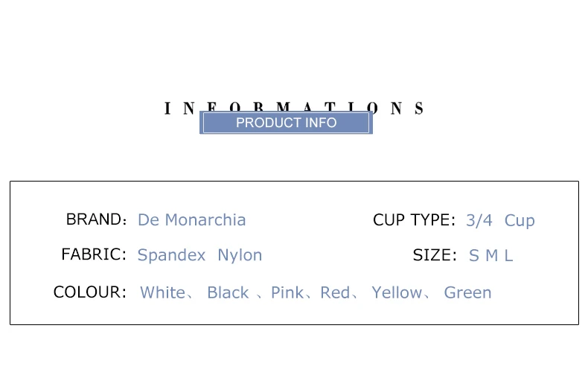This screenshot has height=369, width=588.
Task: Click the SIZE label
Action: click(x=435, y=255)
